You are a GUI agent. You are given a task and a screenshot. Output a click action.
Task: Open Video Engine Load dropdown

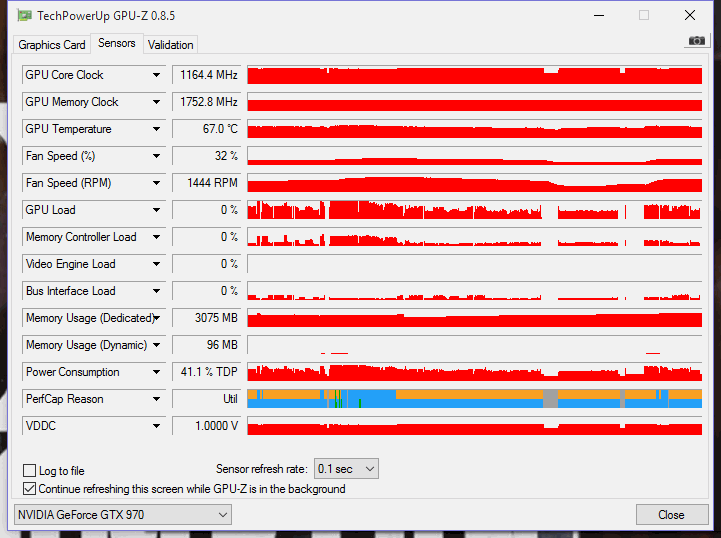pyautogui.click(x=156, y=264)
